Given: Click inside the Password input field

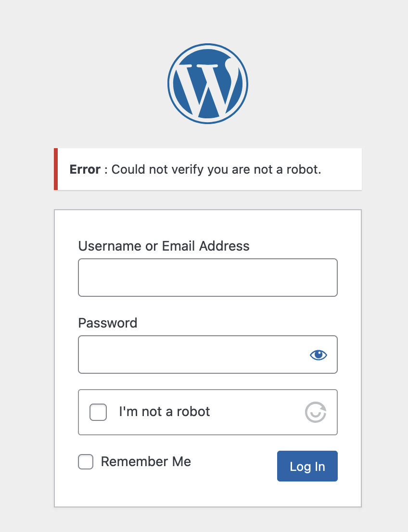Looking at the screenshot, I should (x=192, y=355).
